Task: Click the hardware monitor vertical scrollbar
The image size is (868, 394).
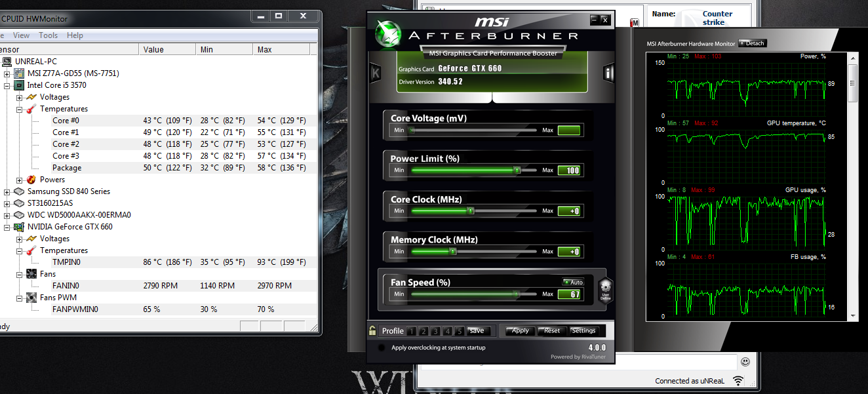Action: pos(852,187)
